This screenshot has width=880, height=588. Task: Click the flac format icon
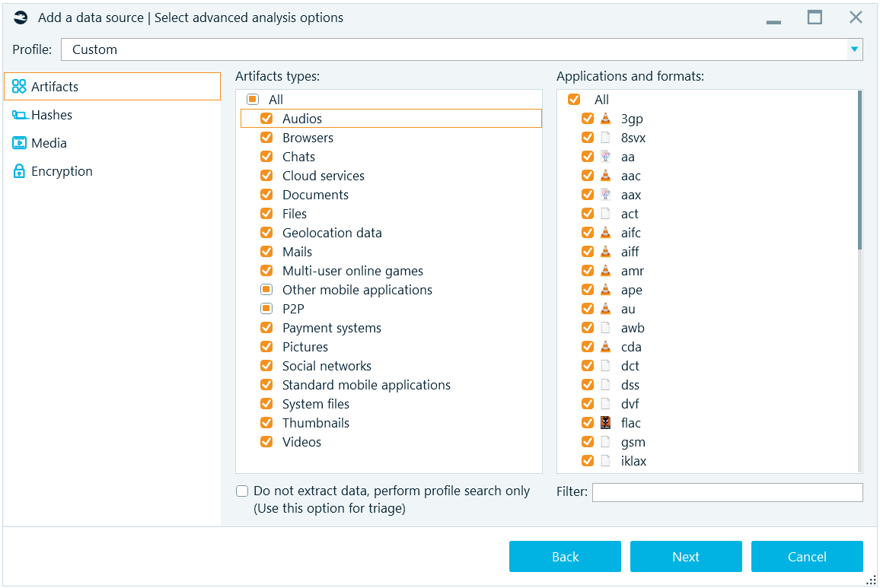pos(605,423)
